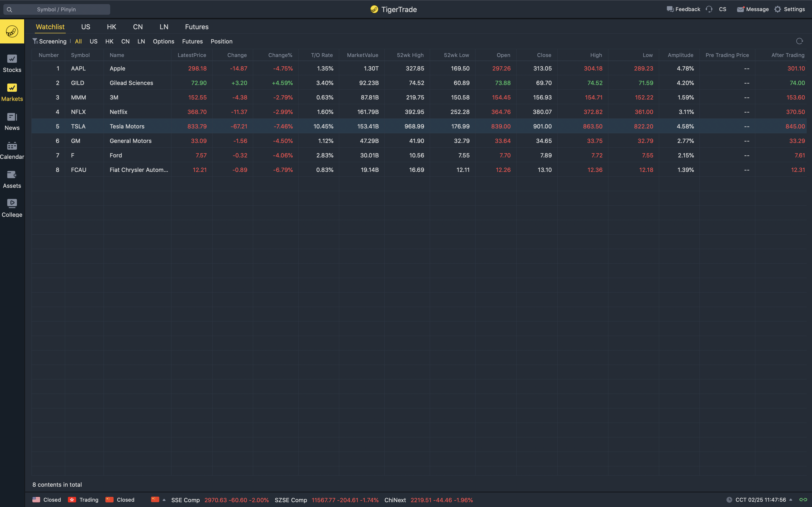Viewport: 812px width, 507px height.
Task: Click the Tiger logo in sidebar
Action: (x=12, y=32)
